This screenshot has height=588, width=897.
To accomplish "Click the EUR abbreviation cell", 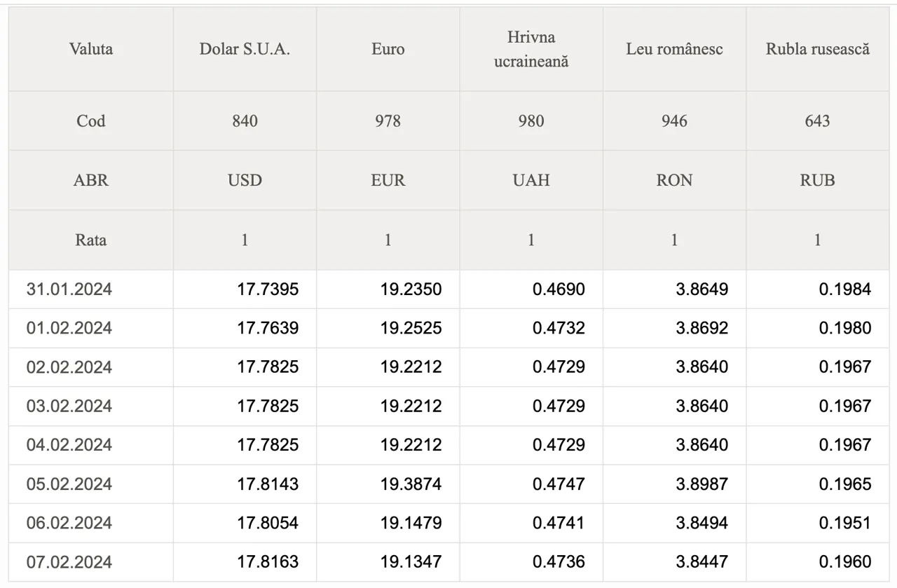I will (388, 180).
